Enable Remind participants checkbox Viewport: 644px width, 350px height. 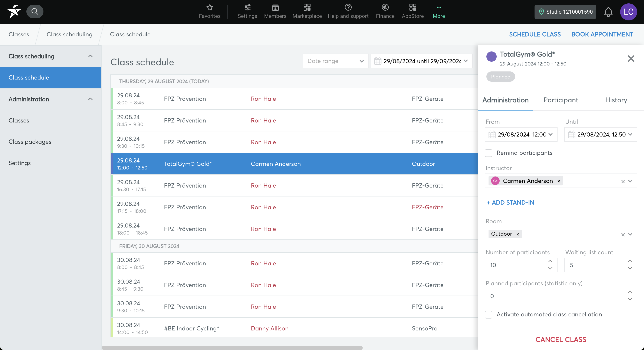point(489,153)
